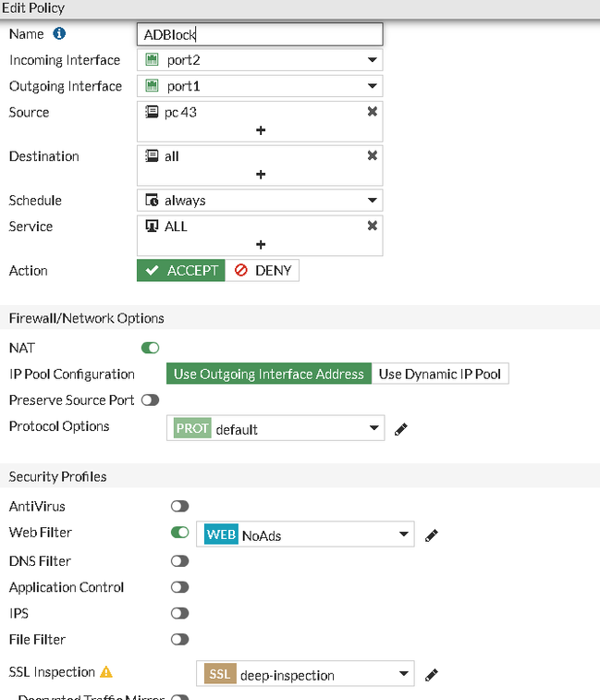600x700 pixels.
Task: Choose Use Outgoing Interface Address
Action: tap(269, 374)
